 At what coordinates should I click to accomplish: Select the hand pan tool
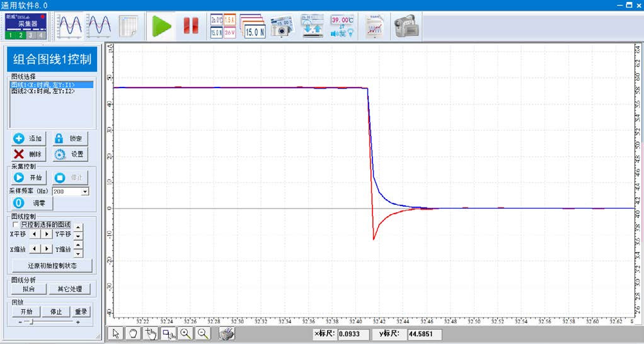pos(132,334)
